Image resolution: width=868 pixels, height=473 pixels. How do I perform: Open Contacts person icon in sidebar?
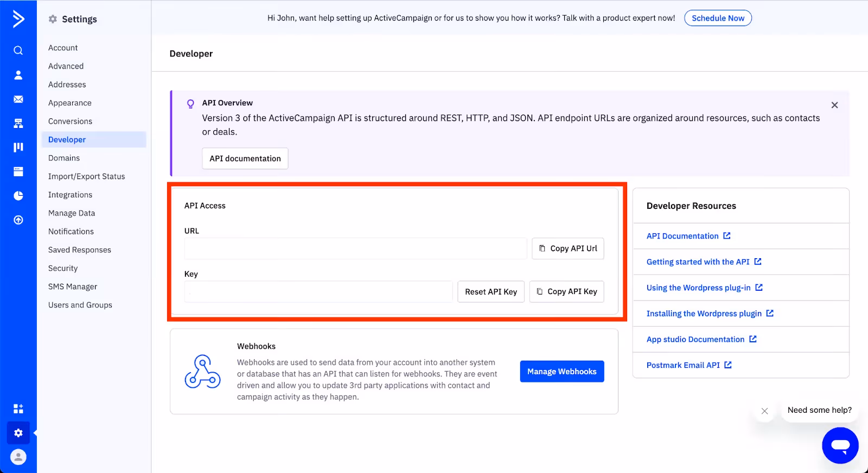tap(18, 75)
